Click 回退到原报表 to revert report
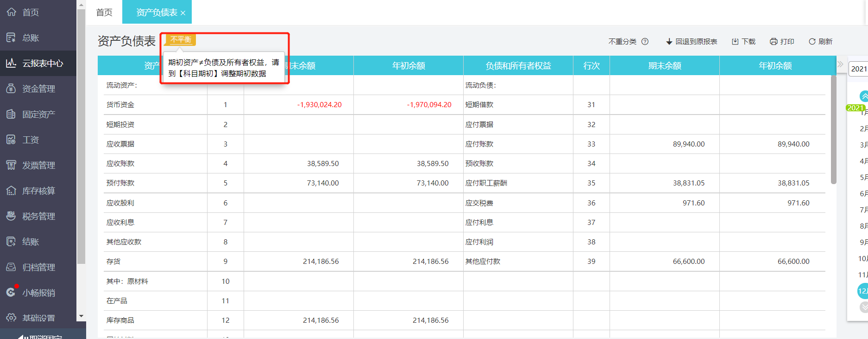This screenshot has width=868, height=339. pos(692,42)
